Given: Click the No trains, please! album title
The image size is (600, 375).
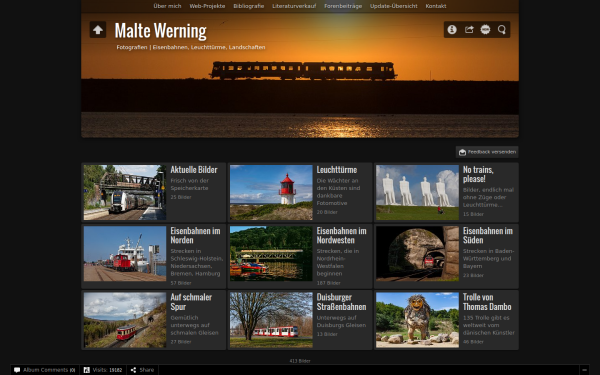Looking at the screenshot, I should pos(478,174).
